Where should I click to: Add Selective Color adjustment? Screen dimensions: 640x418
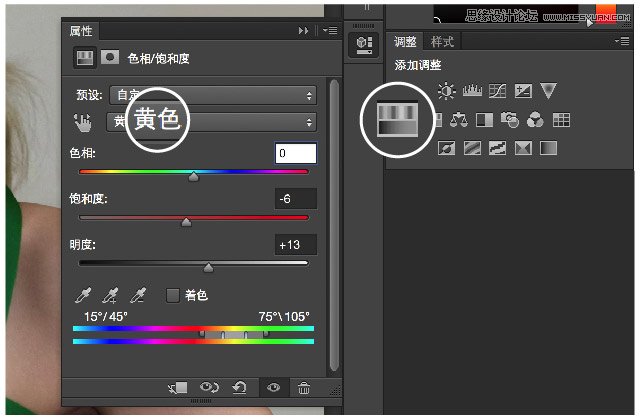523,148
